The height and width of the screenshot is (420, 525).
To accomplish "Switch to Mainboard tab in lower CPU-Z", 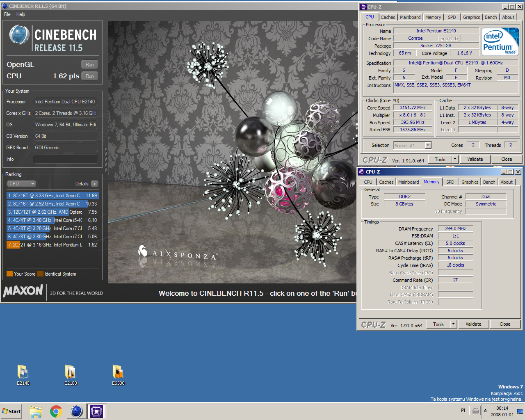I will (x=409, y=182).
